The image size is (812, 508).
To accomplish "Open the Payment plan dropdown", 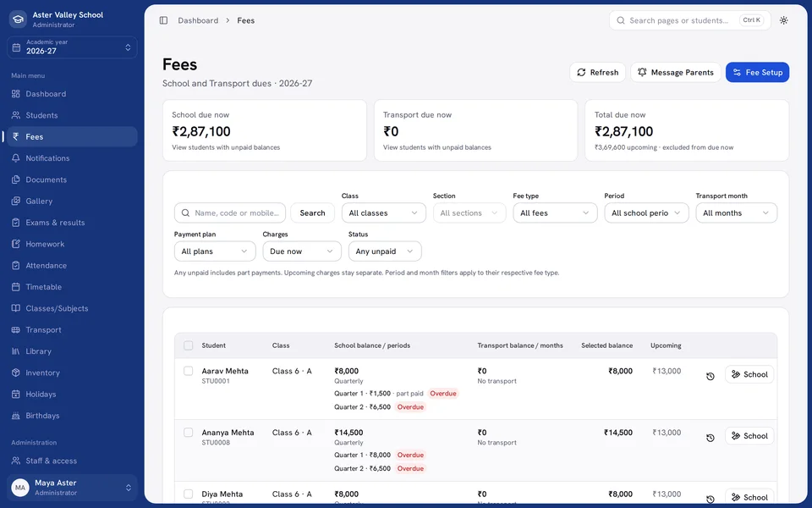I will click(x=215, y=251).
